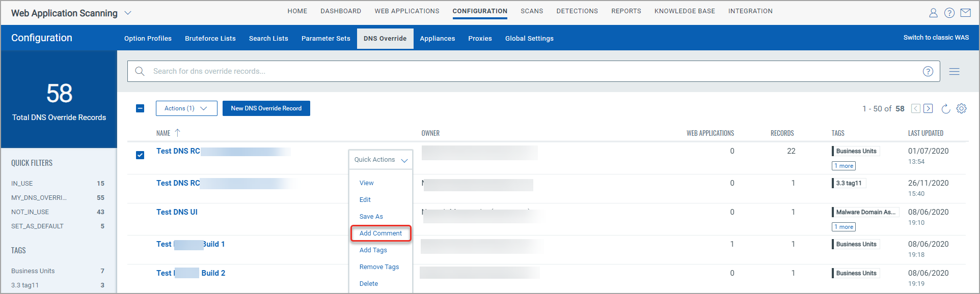Select the DNS Override tab
980x294 pixels.
click(x=385, y=39)
